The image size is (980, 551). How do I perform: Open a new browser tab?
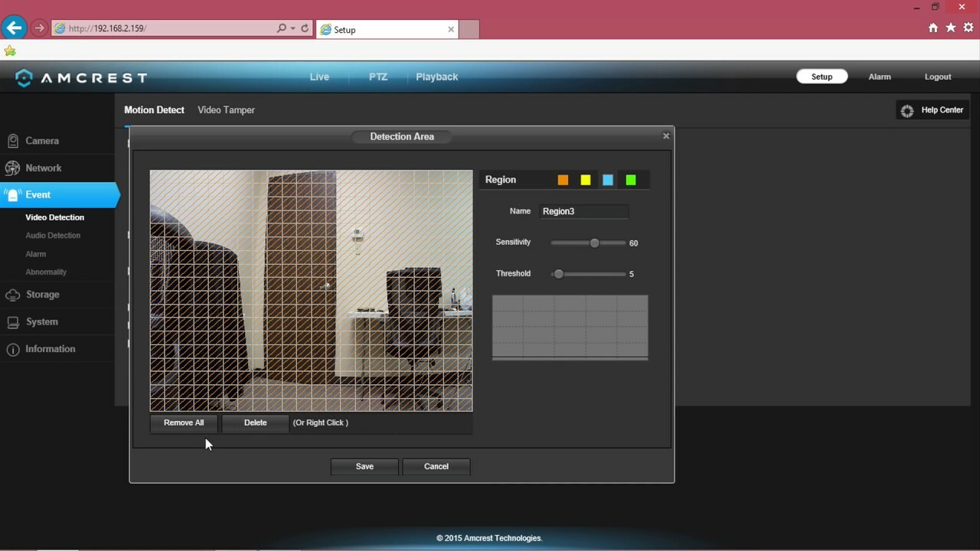[x=469, y=29]
